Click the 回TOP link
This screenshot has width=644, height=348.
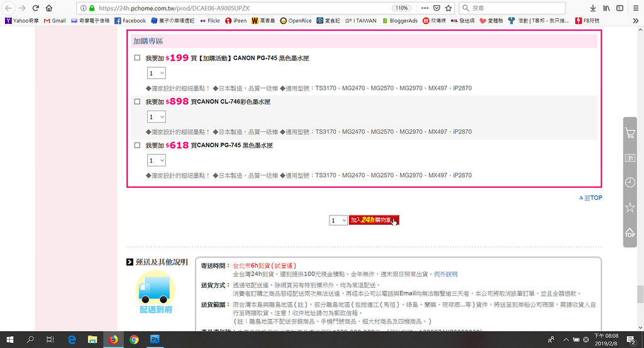(x=591, y=198)
